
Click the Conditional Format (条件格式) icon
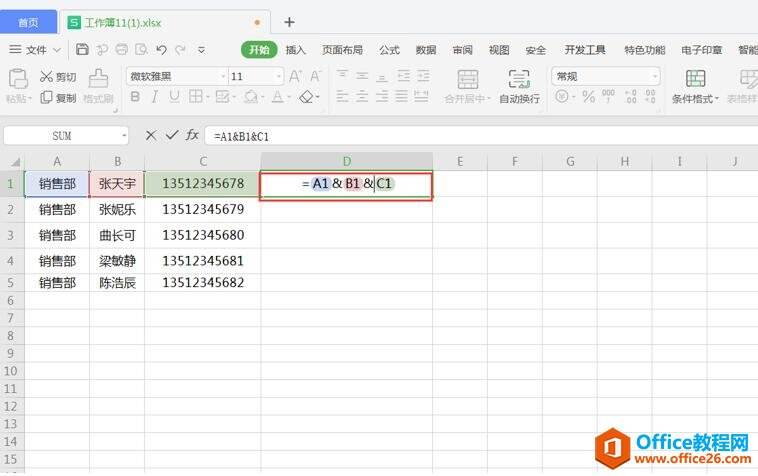(x=696, y=78)
